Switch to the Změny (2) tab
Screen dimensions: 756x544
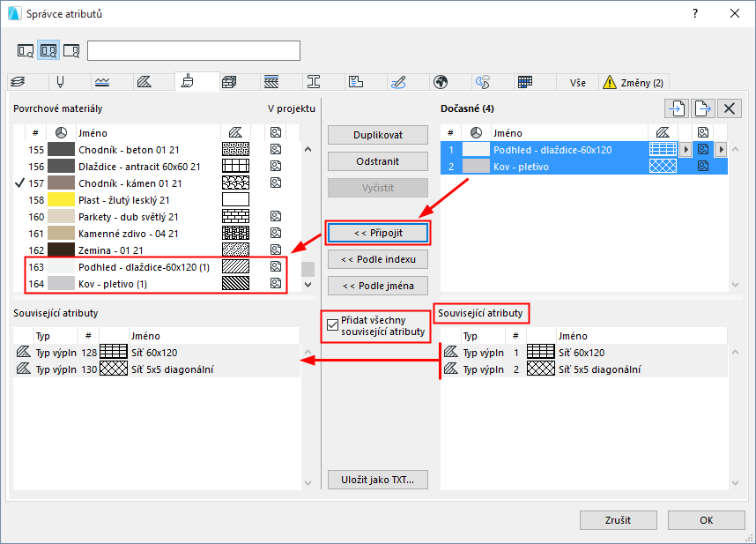[x=634, y=83]
